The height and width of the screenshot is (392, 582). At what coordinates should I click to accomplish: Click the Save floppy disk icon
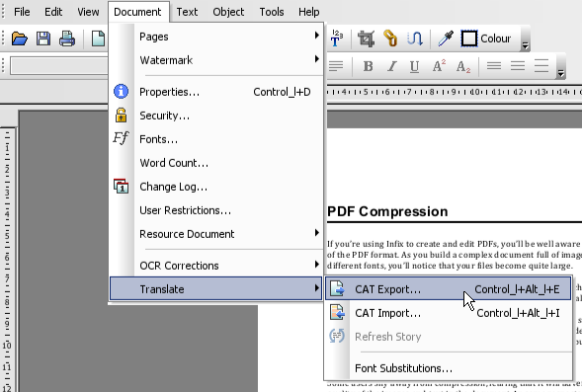pyautogui.click(x=43, y=39)
